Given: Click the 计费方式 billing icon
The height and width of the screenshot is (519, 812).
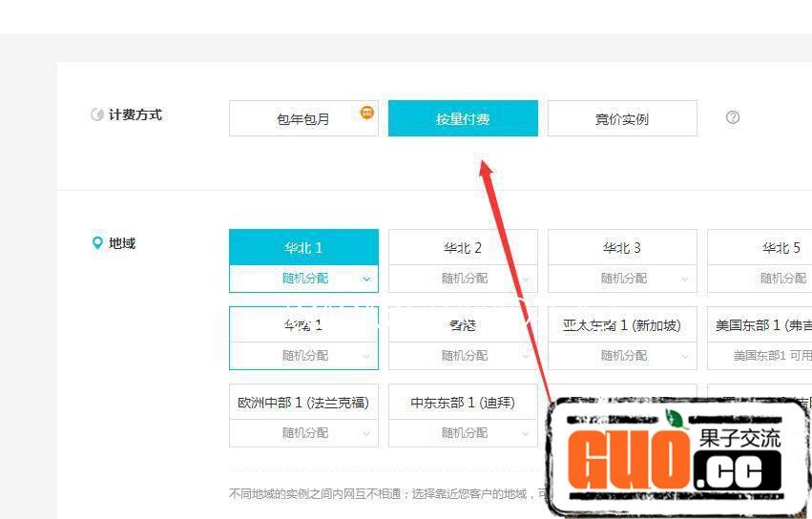Looking at the screenshot, I should point(96,114).
